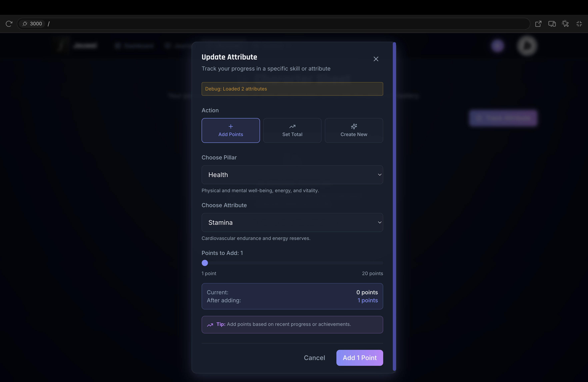Select the Add Points action

(x=231, y=130)
